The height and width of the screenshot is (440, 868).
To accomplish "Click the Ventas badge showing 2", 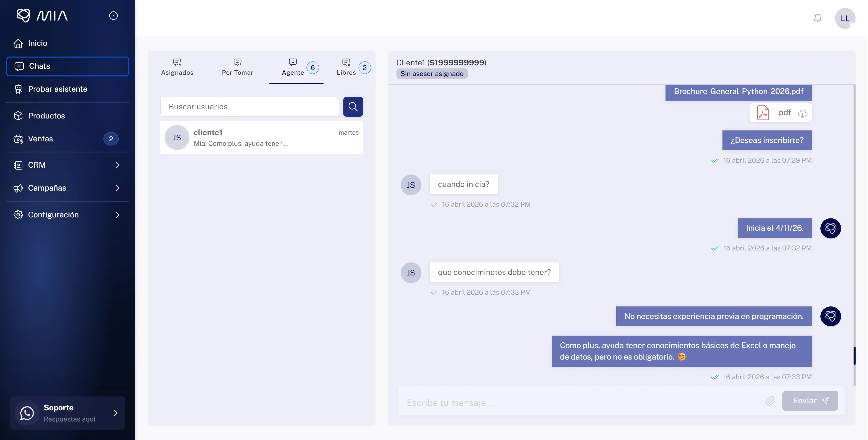I will [111, 139].
